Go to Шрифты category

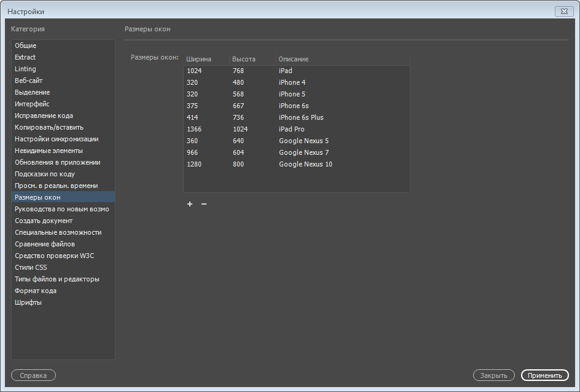tap(28, 302)
